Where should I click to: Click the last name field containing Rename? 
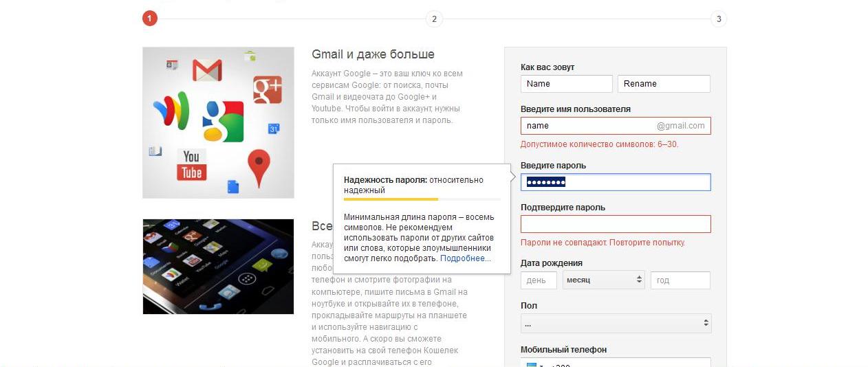coord(664,84)
